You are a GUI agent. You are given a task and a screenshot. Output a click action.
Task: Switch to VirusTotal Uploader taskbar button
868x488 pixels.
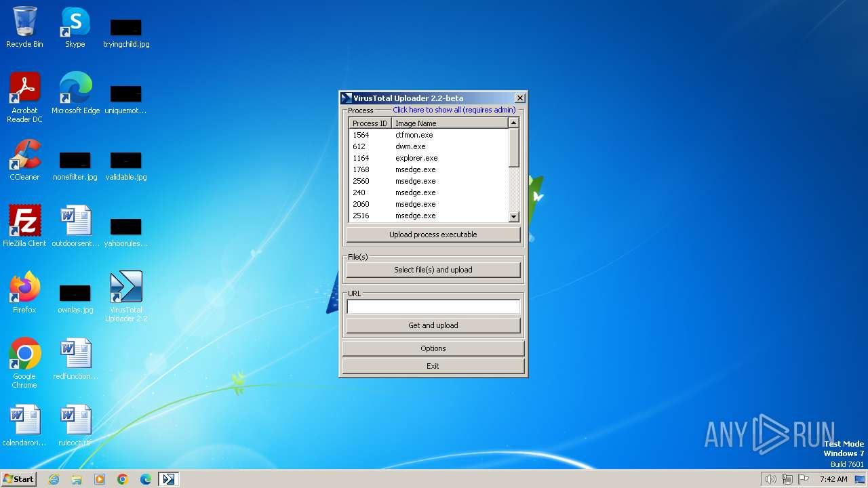pyautogui.click(x=168, y=479)
